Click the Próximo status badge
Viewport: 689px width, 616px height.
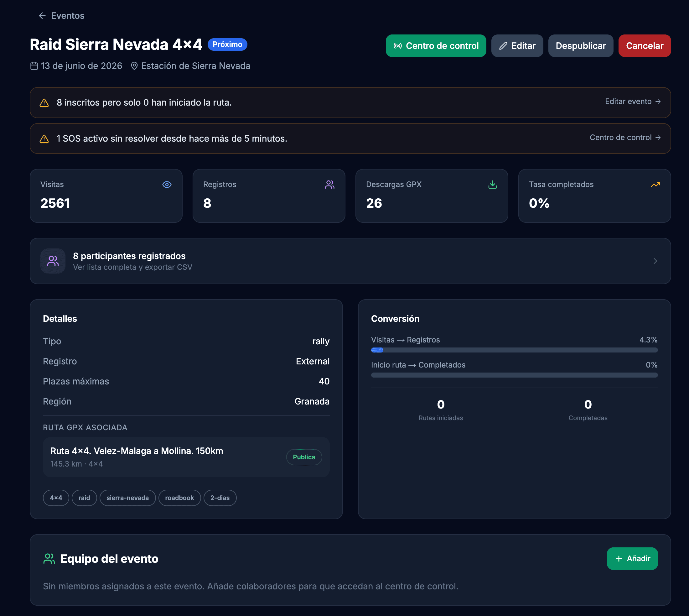pos(227,44)
